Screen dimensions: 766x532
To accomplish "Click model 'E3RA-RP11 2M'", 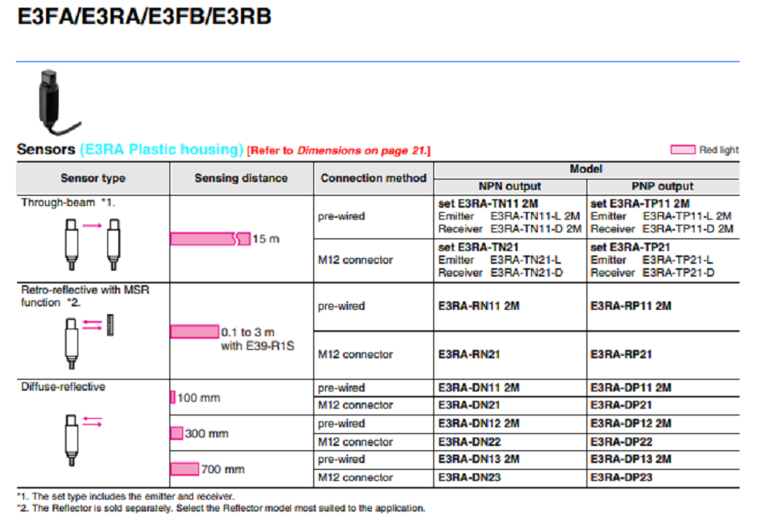I will coord(631,306).
